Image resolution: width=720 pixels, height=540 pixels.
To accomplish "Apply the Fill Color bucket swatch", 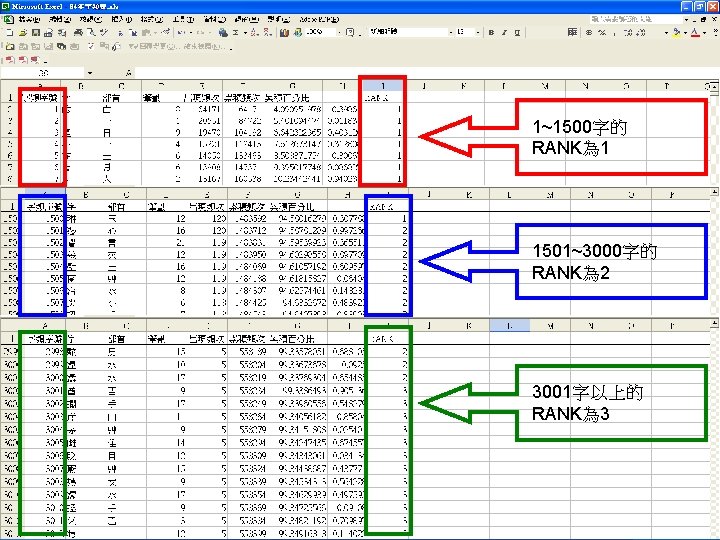I will click(676, 33).
